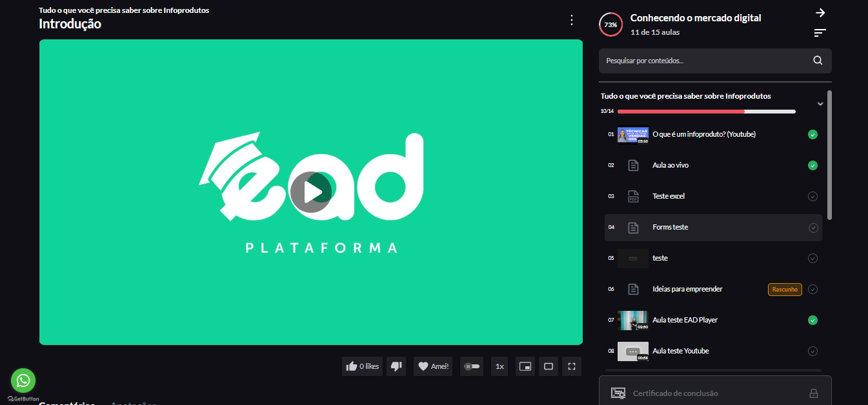Click the 0 likes counter
This screenshot has height=405, width=868.
(x=369, y=366)
